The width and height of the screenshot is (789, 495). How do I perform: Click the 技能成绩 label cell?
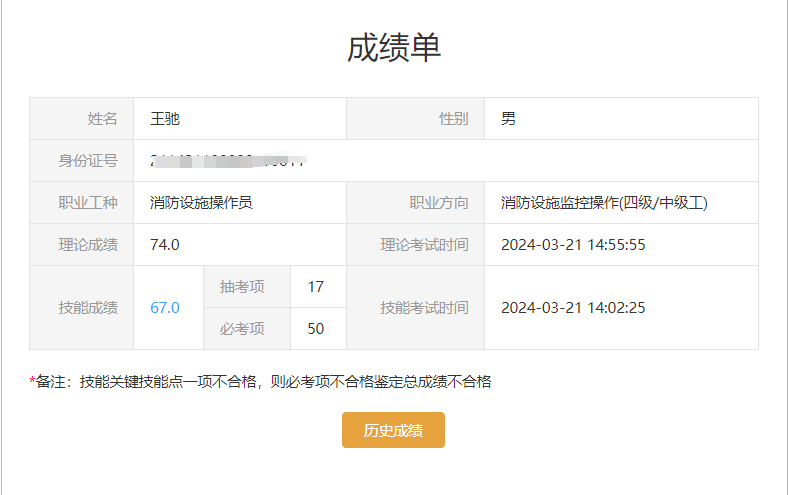(x=88, y=308)
